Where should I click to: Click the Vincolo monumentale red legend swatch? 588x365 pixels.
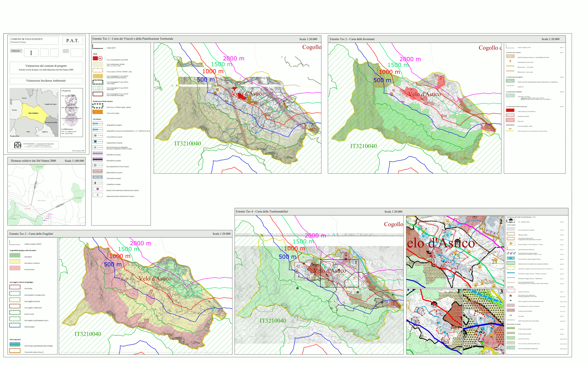[x=95, y=58]
